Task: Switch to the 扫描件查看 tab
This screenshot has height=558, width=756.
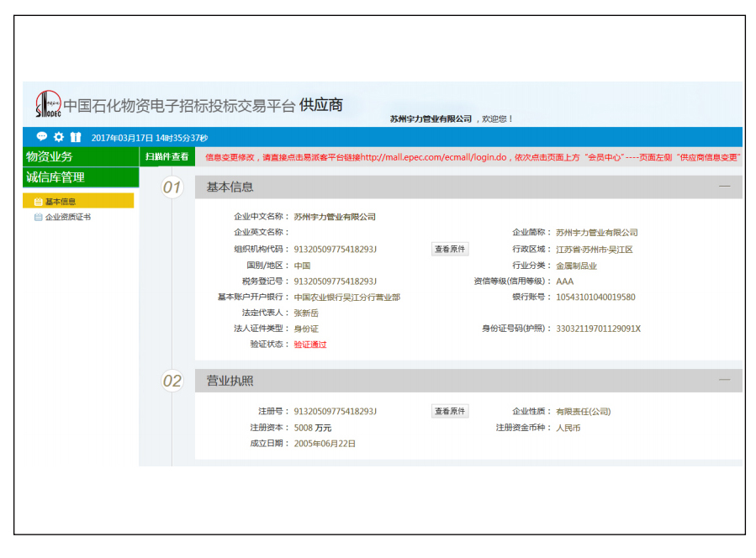Action: (167, 156)
